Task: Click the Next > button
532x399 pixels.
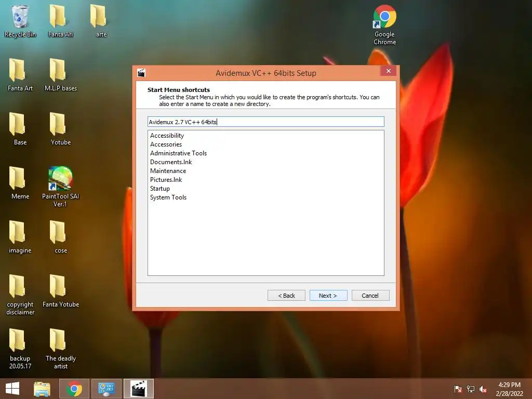Action: pos(328,296)
